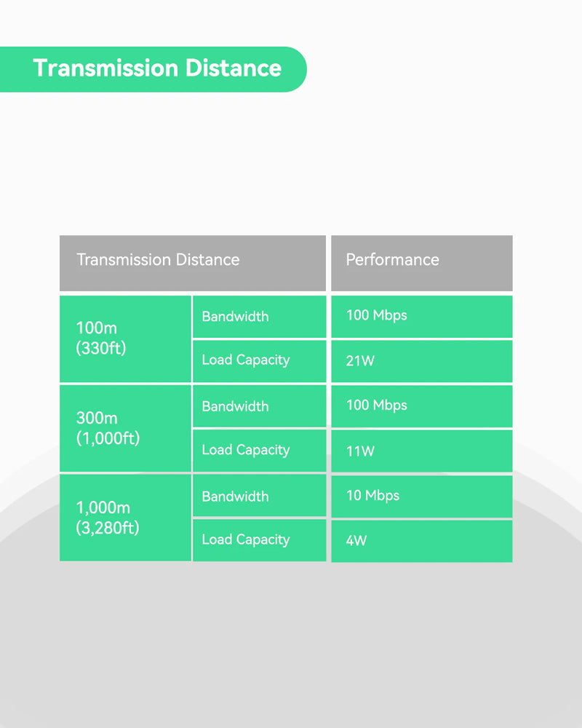
Task: Select the 1,000m distance text
Action: pos(103,508)
